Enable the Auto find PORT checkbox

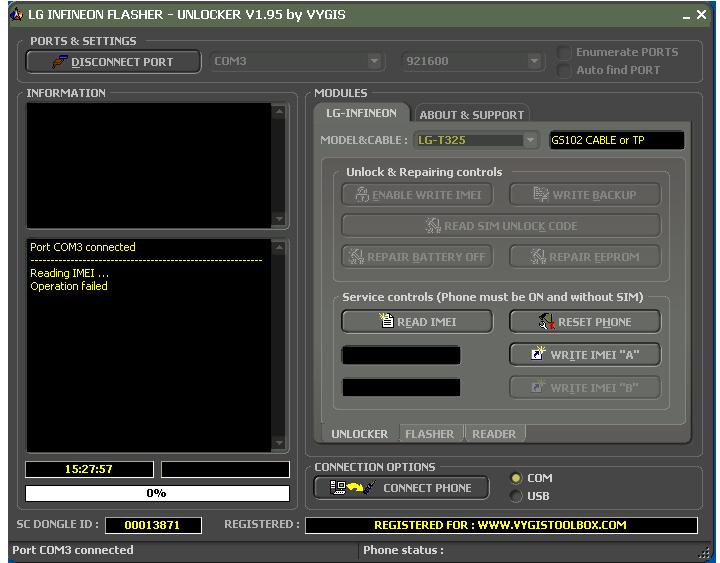point(564,70)
